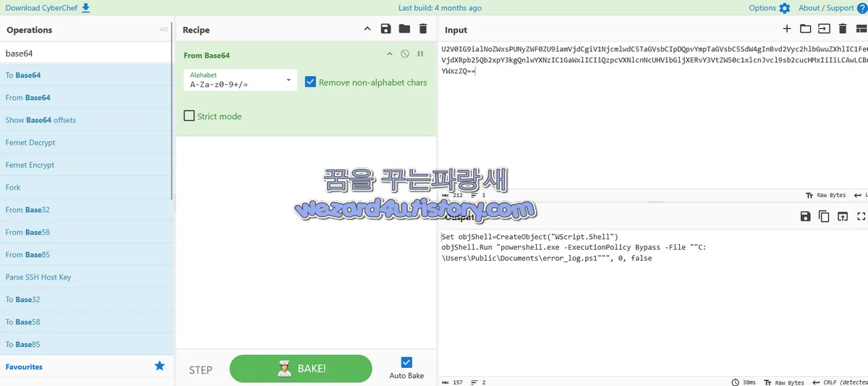Maximise the output pane
Image resolution: width=868 pixels, height=386 pixels.
(861, 216)
